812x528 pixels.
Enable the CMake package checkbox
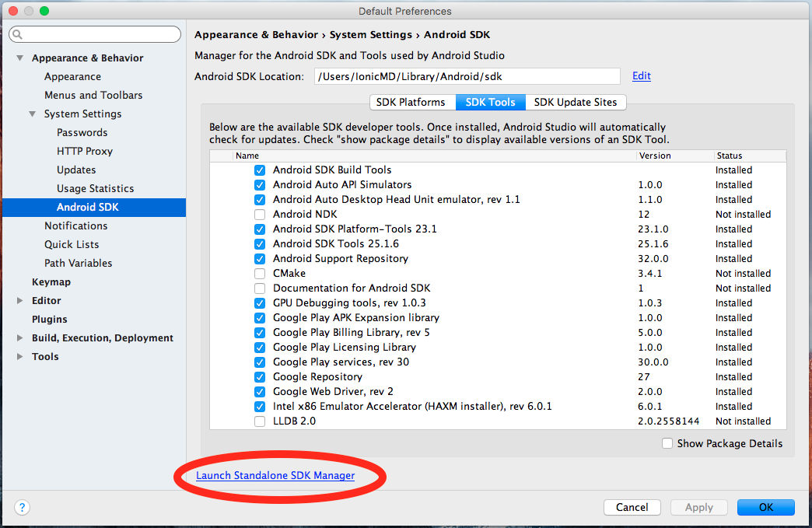(260, 273)
